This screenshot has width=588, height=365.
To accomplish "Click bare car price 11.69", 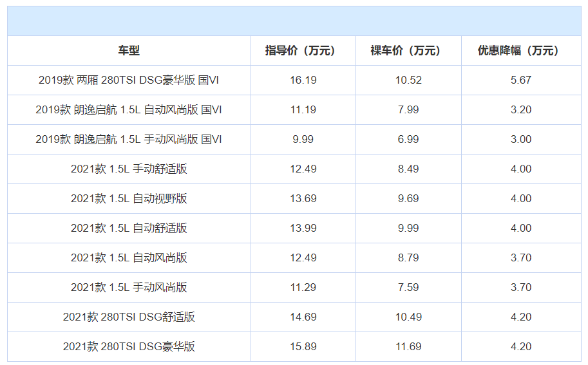I will tap(408, 346).
